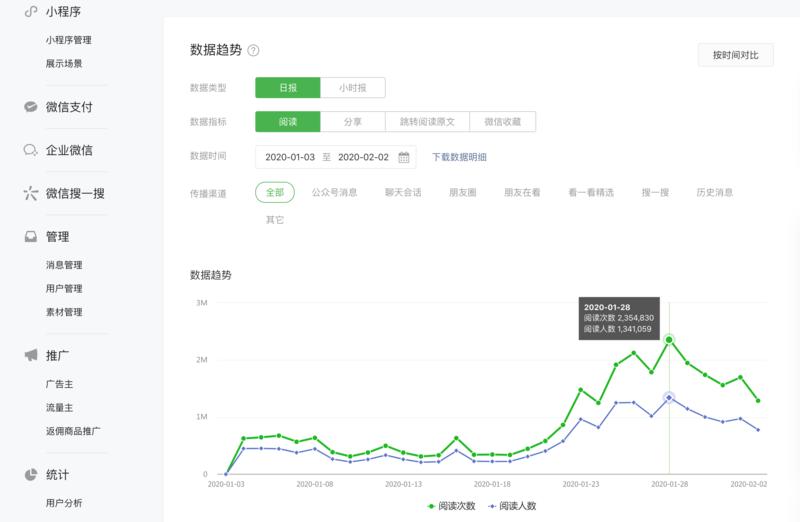Filter by 其它 channel
The height and width of the screenshot is (522, 800).
275,220
